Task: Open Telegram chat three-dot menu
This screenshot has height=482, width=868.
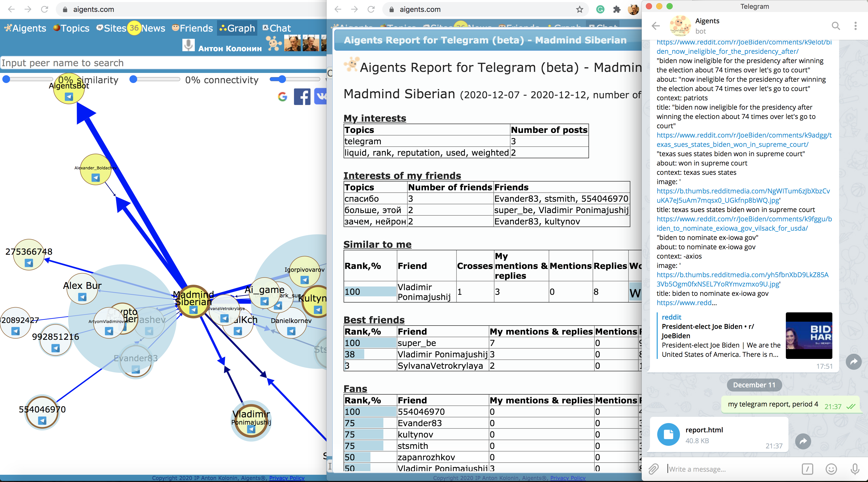Action: (x=855, y=26)
